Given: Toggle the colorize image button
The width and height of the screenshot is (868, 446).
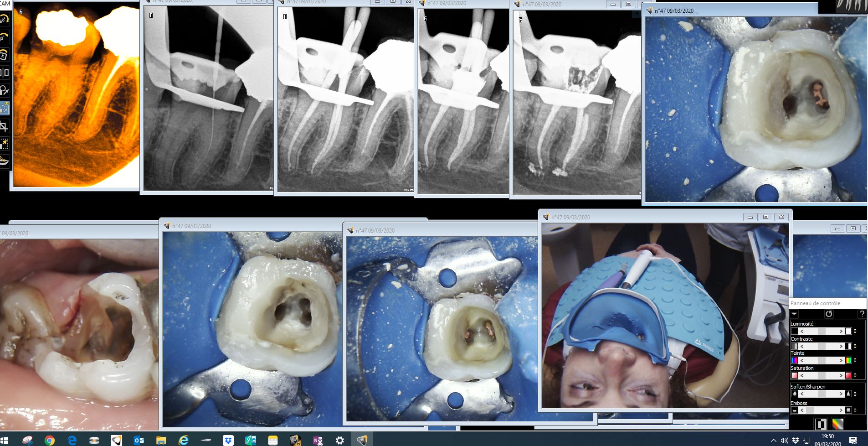Looking at the screenshot, I should pos(837,424).
